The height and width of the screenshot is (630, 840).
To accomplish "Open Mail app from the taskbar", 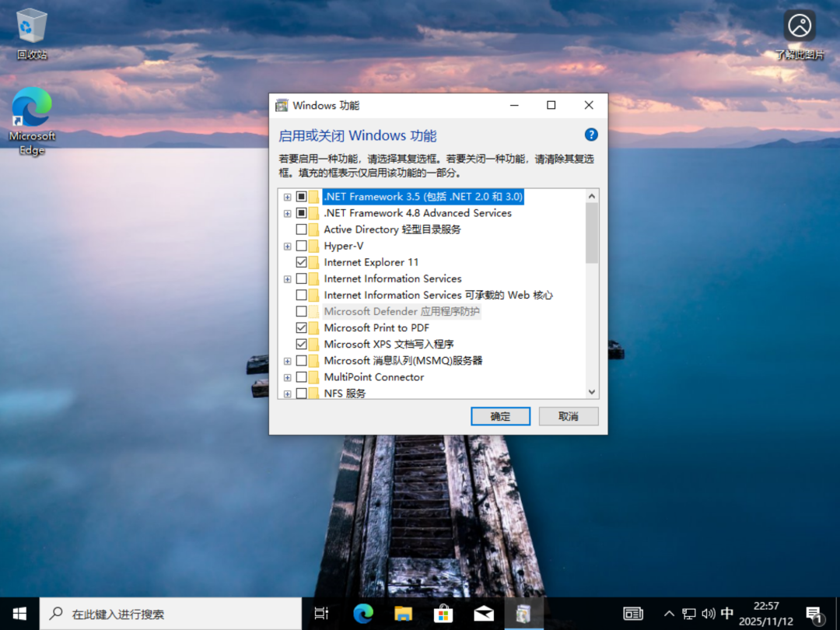I will pyautogui.click(x=484, y=614).
